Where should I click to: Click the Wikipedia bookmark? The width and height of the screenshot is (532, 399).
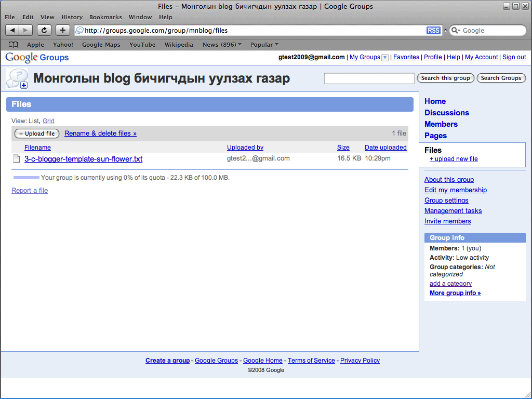[x=179, y=45]
